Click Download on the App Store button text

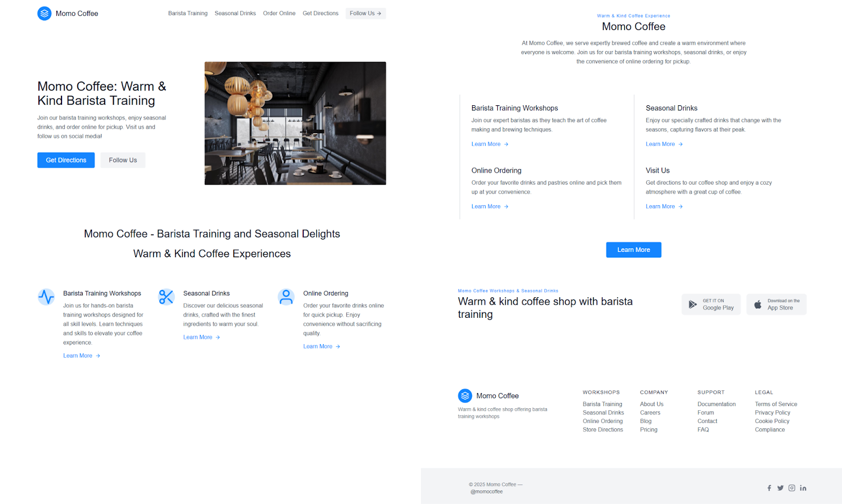pyautogui.click(x=783, y=305)
